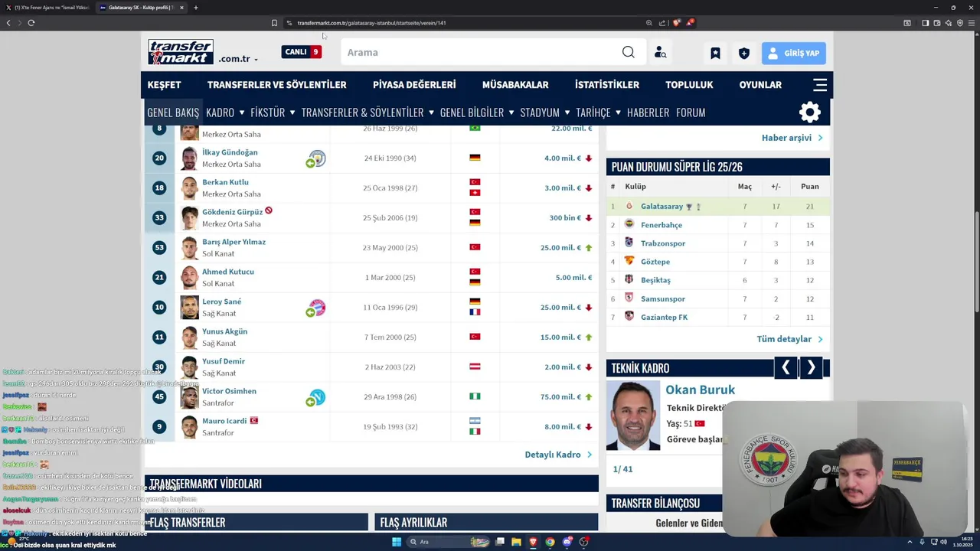Show next staff member in Teknik Kadro
980x551 pixels.
tap(811, 368)
